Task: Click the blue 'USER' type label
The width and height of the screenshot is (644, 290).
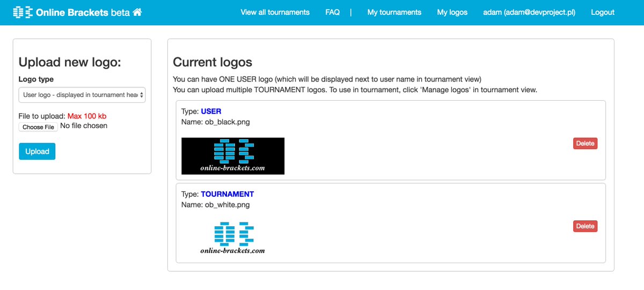Action: tap(211, 111)
